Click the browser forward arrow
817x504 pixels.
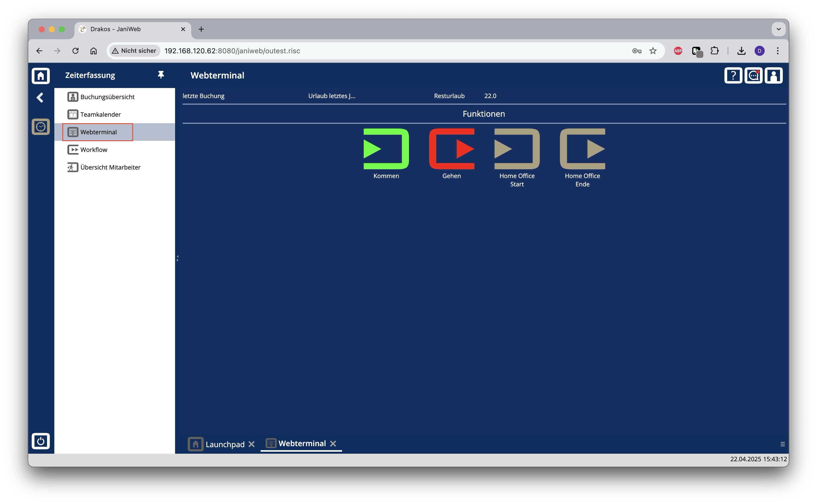click(x=57, y=51)
